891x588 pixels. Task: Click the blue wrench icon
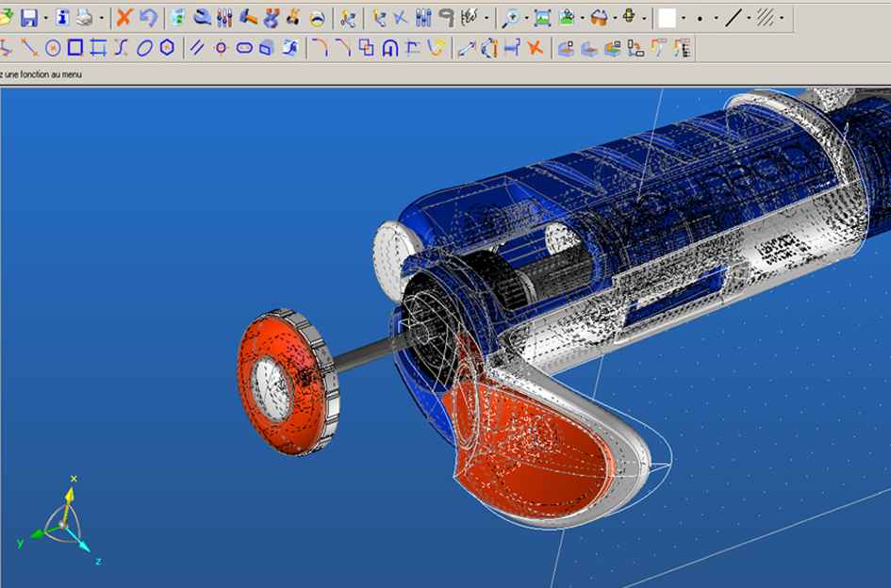click(x=202, y=18)
